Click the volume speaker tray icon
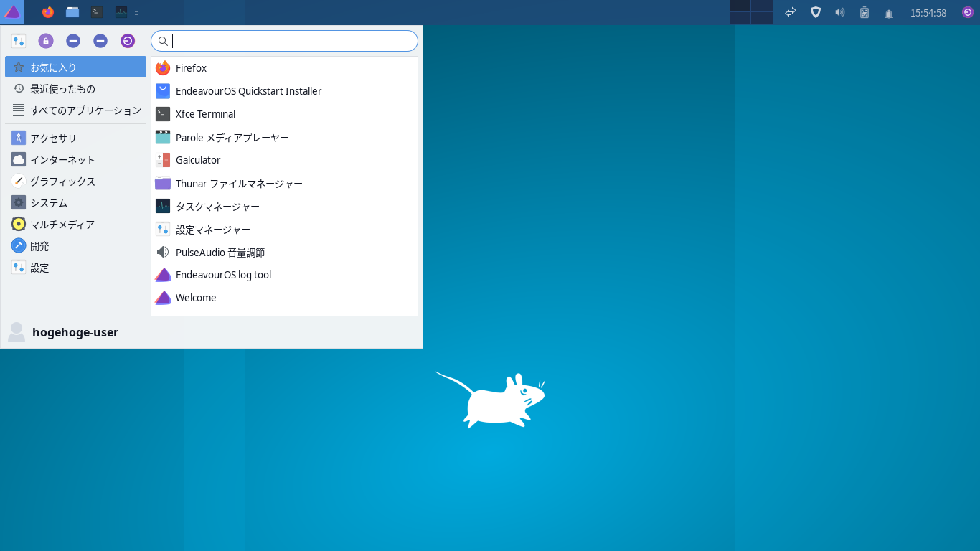This screenshot has height=551, width=980. point(839,12)
